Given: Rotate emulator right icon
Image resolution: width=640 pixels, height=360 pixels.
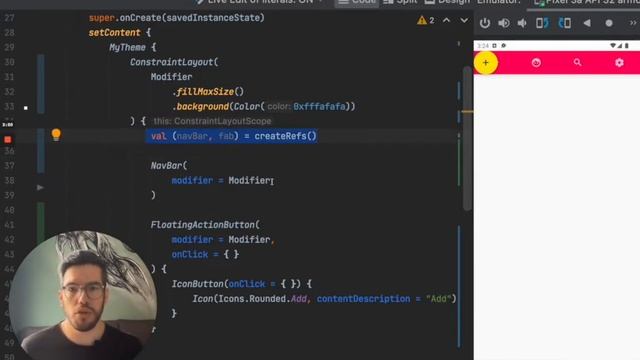Looking at the screenshot, I should coord(565,23).
